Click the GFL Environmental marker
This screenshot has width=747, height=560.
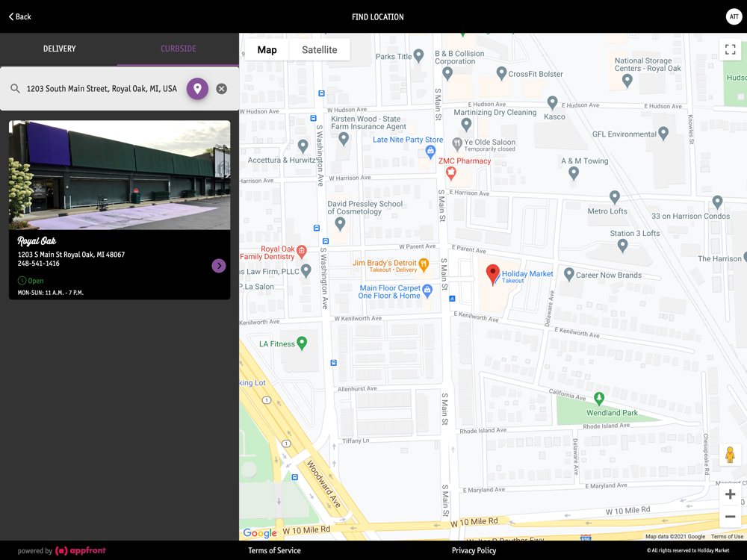click(x=663, y=134)
